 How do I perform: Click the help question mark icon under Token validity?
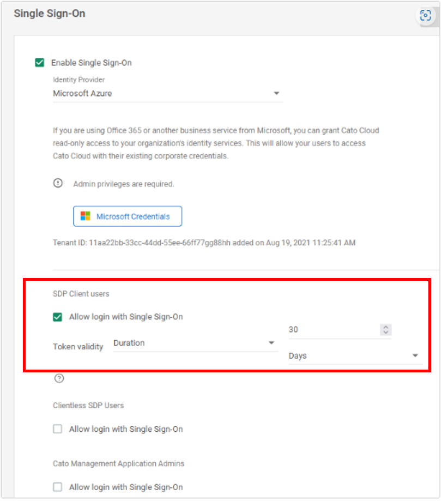point(59,378)
